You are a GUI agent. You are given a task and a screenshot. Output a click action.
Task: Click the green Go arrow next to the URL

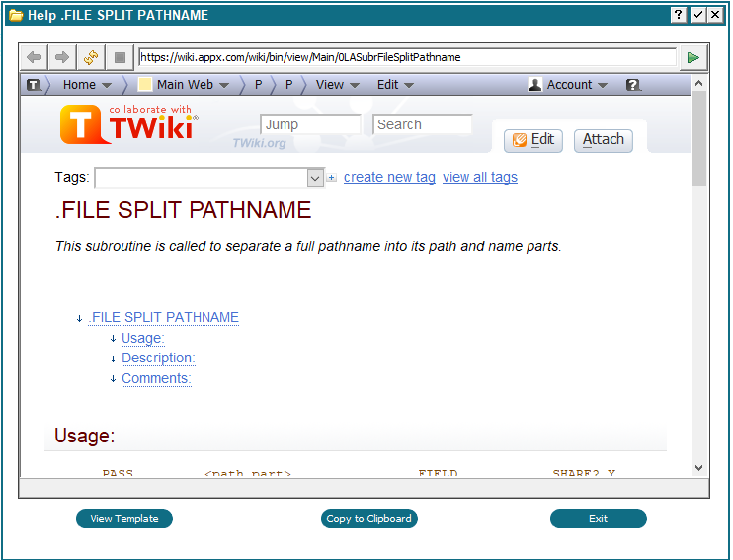[693, 57]
